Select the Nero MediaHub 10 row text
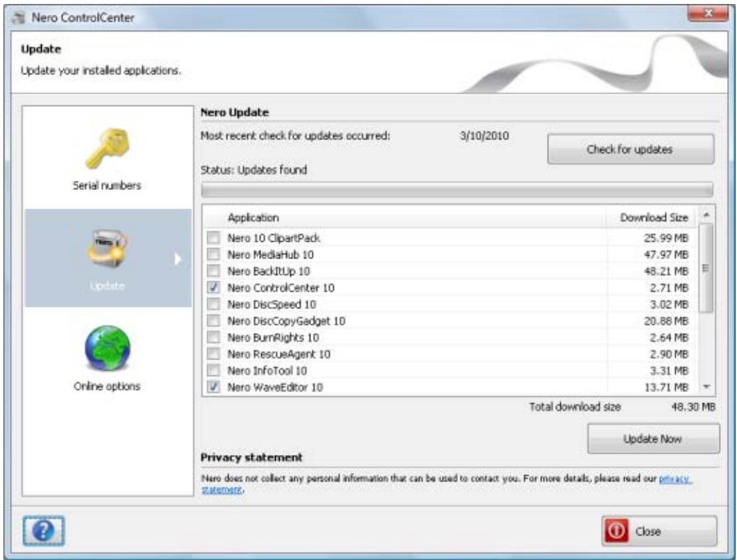 click(270, 254)
